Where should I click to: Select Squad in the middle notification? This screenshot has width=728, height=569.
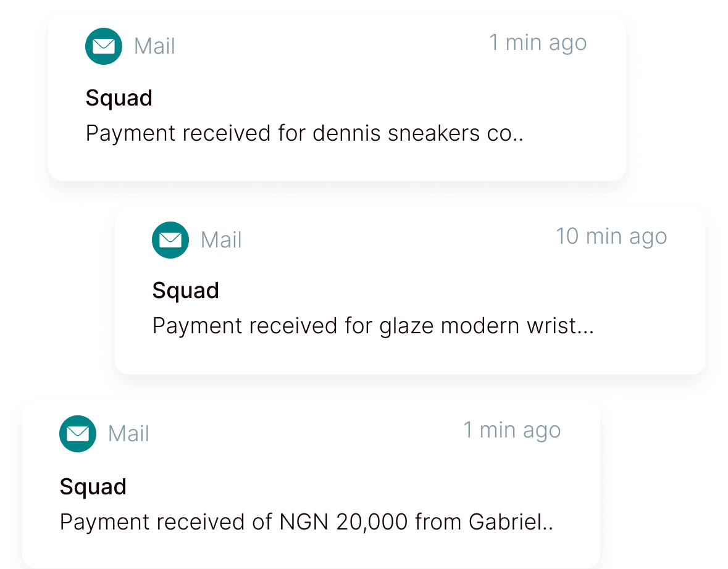coord(185,290)
